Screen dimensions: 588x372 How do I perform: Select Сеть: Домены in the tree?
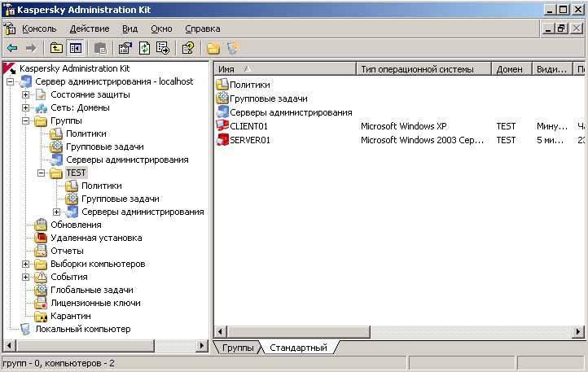(81, 107)
